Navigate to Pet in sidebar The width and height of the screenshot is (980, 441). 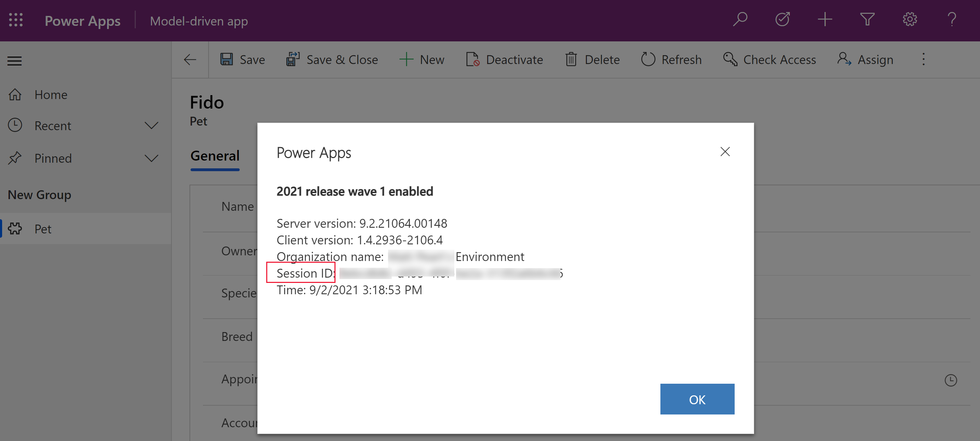tap(42, 229)
